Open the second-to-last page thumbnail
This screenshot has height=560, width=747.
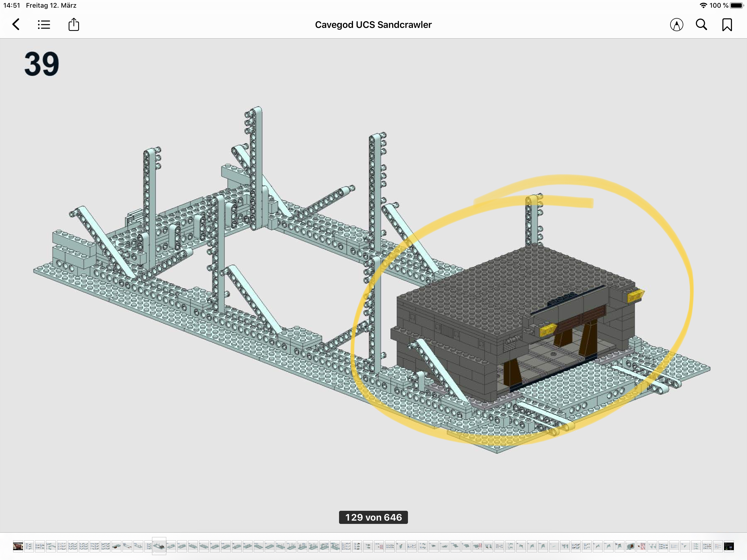718,546
